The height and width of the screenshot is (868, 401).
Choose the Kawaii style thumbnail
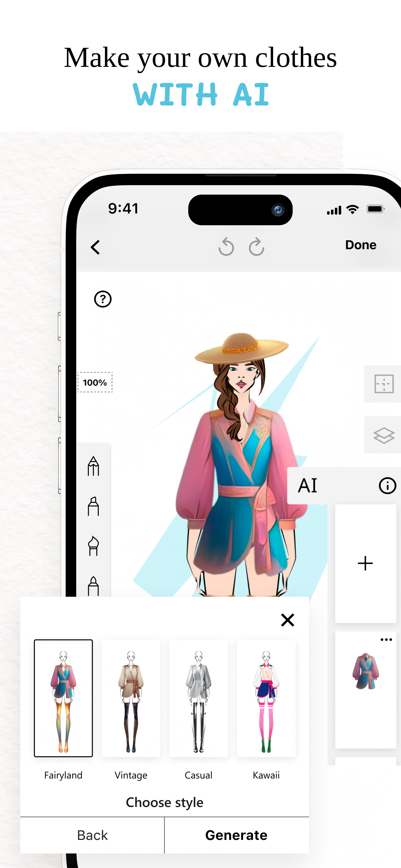(266, 698)
